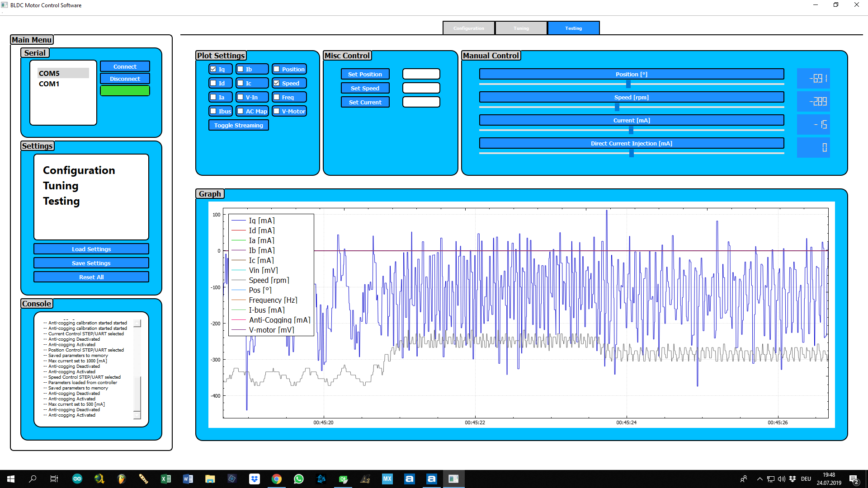This screenshot has width=868, height=488.
Task: Switch to Chrome in the taskbar
Action: (x=277, y=479)
